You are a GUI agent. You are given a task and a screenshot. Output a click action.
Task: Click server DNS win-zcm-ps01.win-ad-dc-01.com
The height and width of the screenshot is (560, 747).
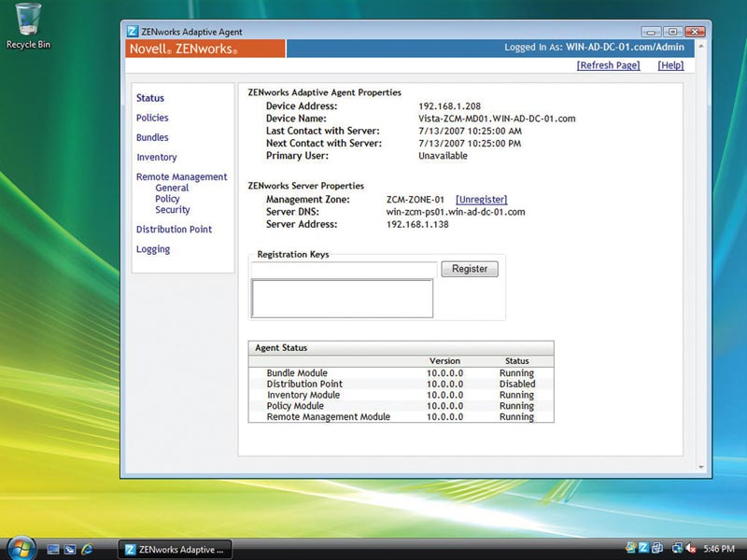pos(456,212)
